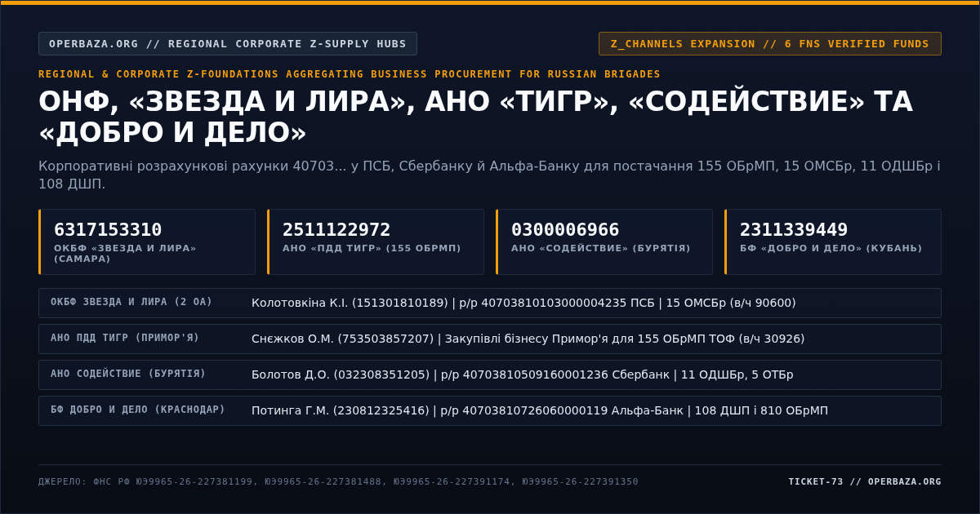
Task: Click the ОКБФ «ЗВЕЗДА И ЛИРА» (САМАРА) card label
Action: click(125, 253)
